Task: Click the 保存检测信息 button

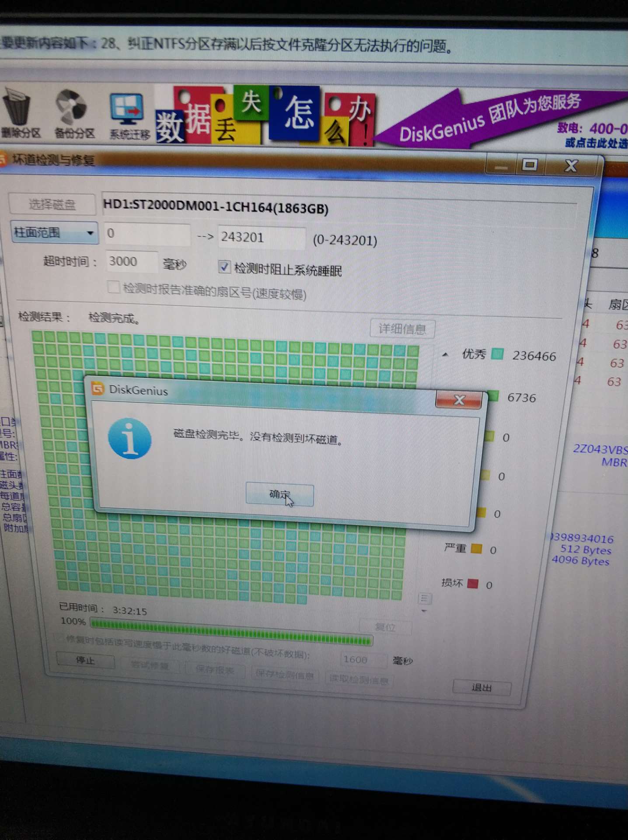Action: point(285,675)
